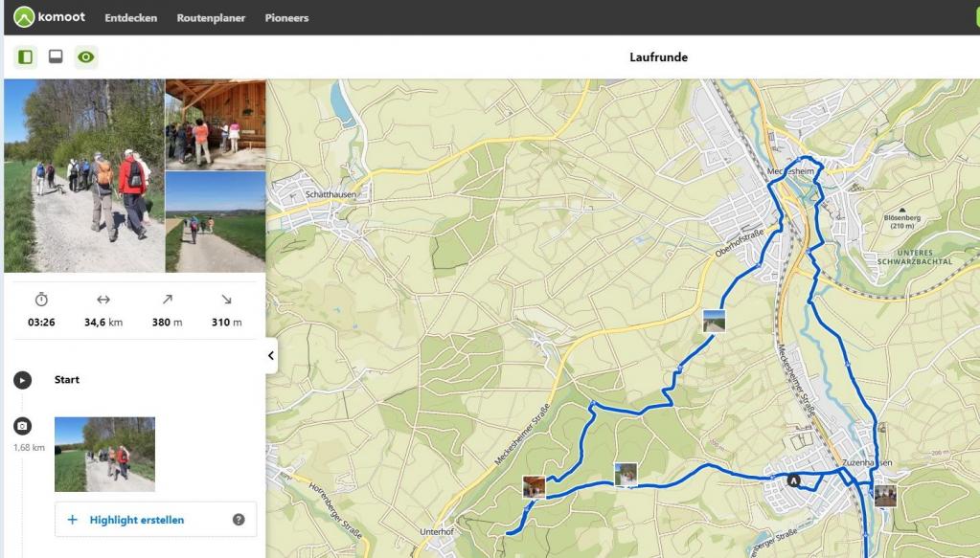Open the Entdecken menu

coord(130,18)
